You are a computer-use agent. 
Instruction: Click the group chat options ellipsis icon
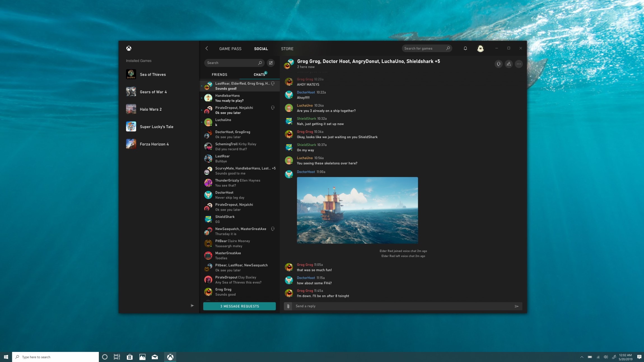click(519, 64)
